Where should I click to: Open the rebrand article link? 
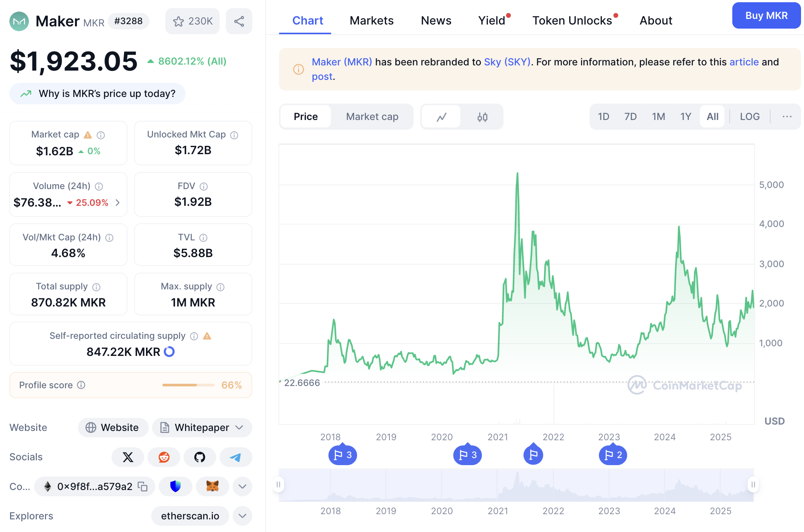point(744,62)
